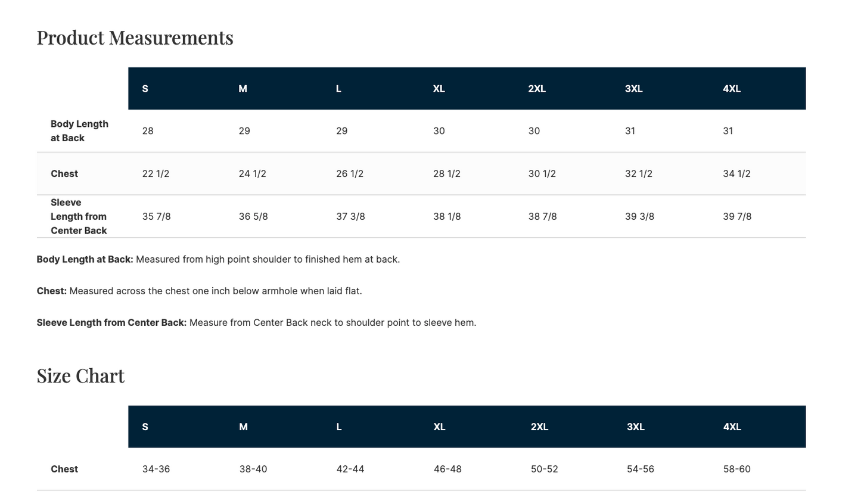
Task: Click the Sleeve Length from Center Back row label
Action: (79, 217)
